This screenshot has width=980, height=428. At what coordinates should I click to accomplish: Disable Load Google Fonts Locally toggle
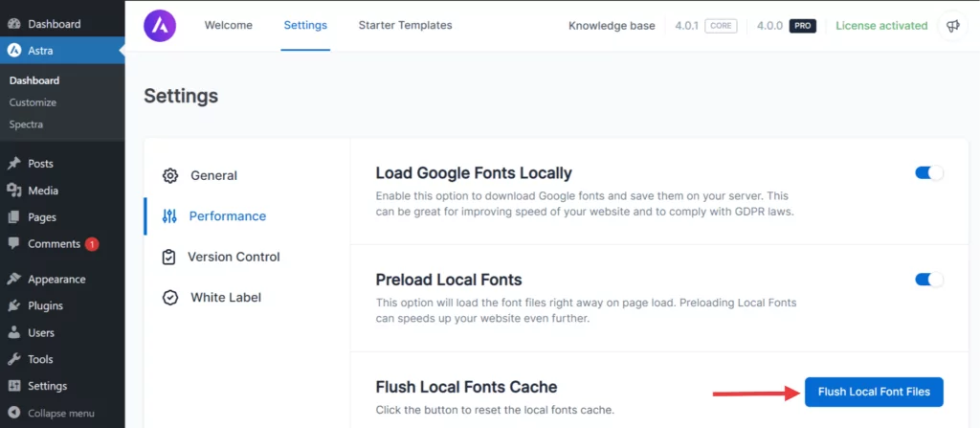point(928,172)
